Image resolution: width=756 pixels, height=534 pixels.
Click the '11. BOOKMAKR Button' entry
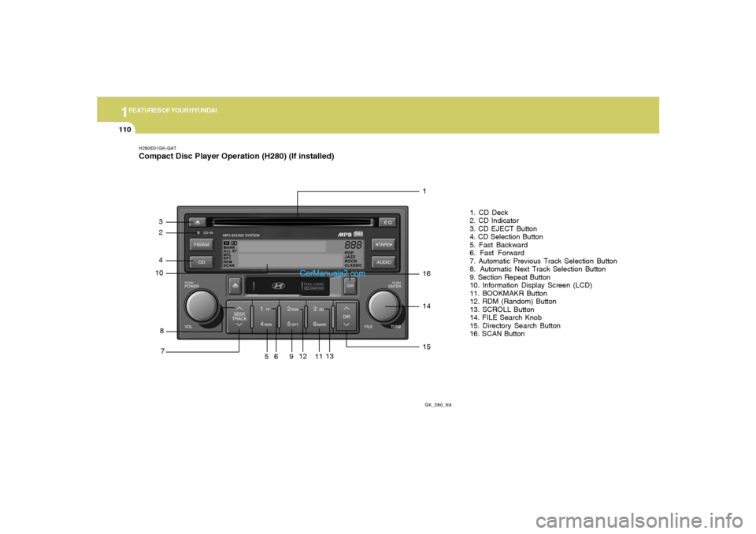[x=509, y=293]
